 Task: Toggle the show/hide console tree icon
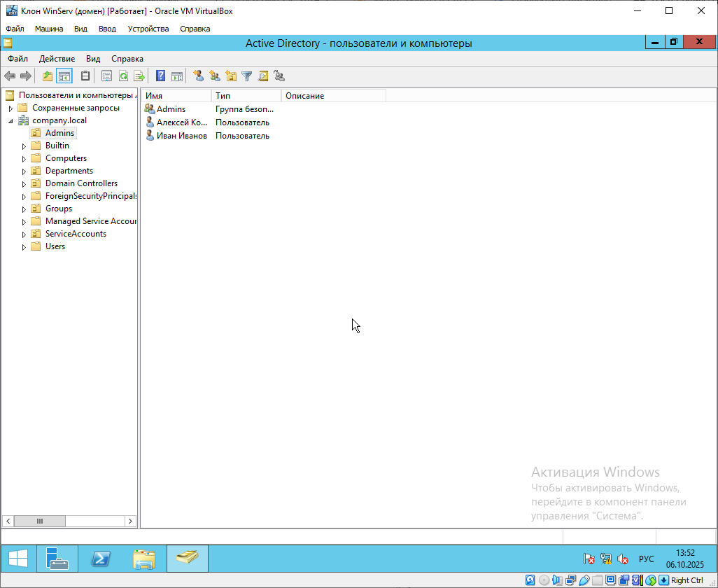(x=64, y=76)
